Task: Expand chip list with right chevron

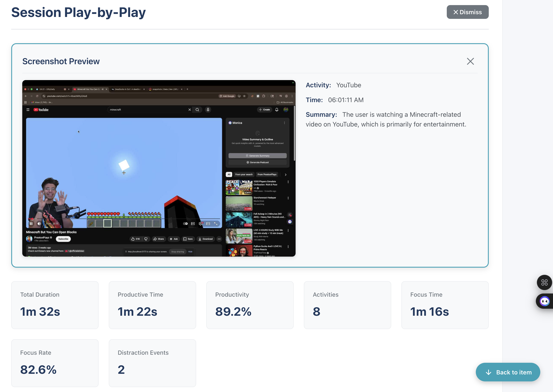Action: click(285, 175)
